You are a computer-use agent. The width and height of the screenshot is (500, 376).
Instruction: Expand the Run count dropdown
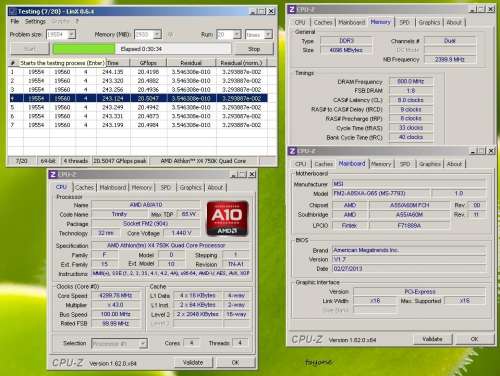[x=237, y=34]
